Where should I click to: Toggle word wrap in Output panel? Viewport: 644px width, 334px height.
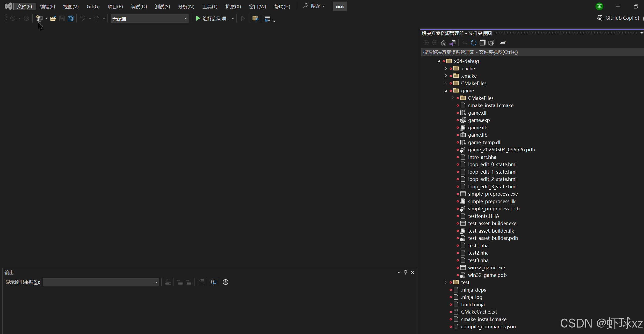point(213,282)
